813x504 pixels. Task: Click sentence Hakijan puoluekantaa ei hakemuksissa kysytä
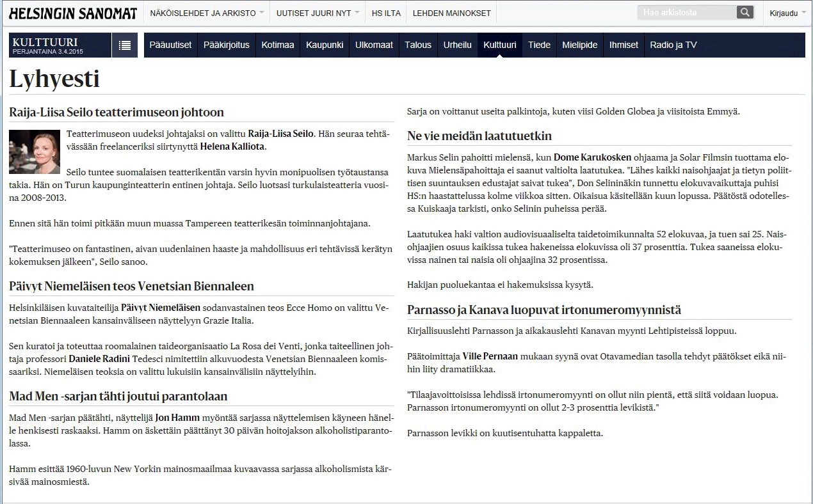pos(500,285)
